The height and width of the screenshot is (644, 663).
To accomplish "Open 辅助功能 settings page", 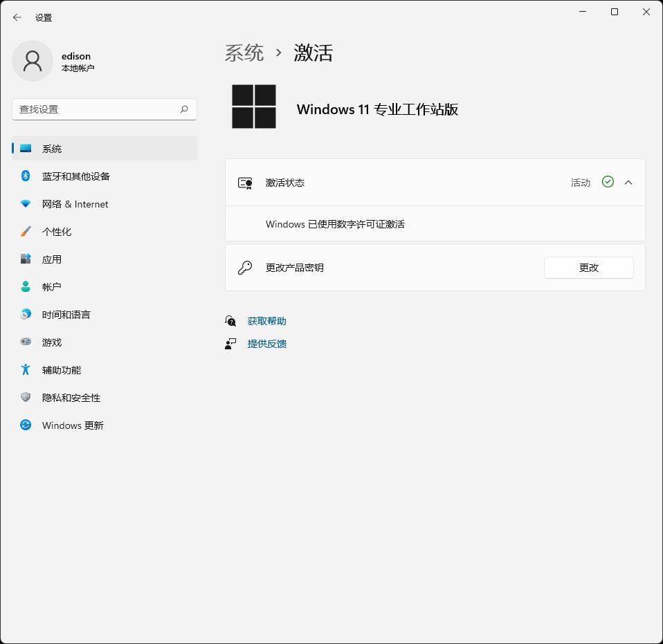I will pyautogui.click(x=61, y=370).
